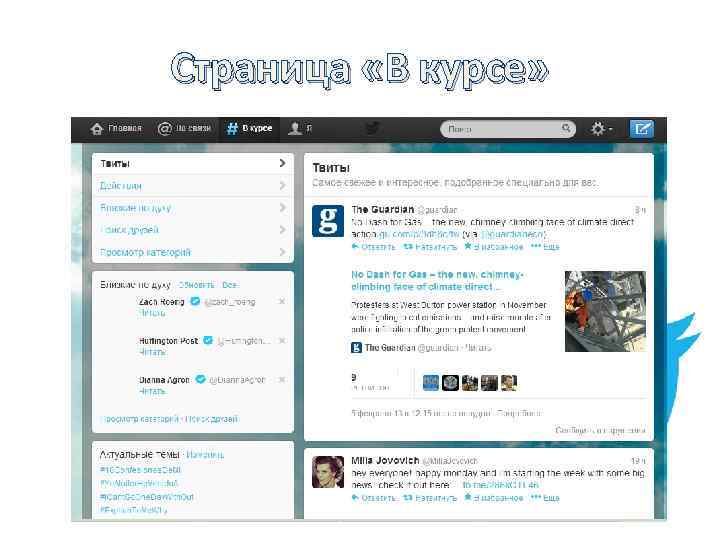720x540 pixels.
Task: Favorite Milla Jovovich tweet with star
Action: tap(494, 498)
